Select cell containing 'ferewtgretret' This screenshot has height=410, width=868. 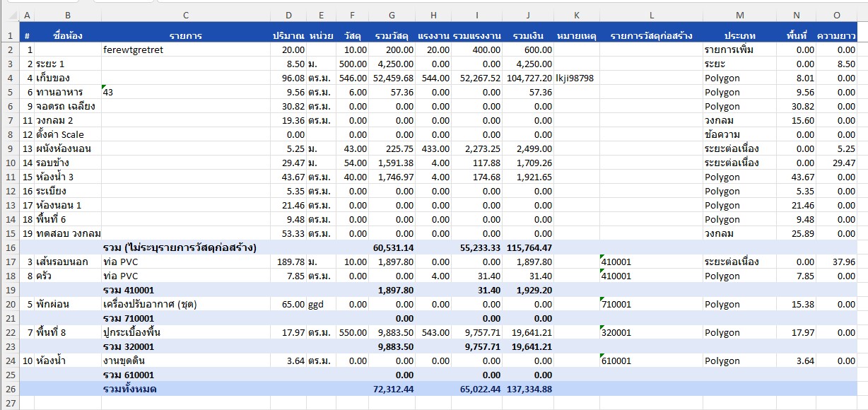pos(185,49)
